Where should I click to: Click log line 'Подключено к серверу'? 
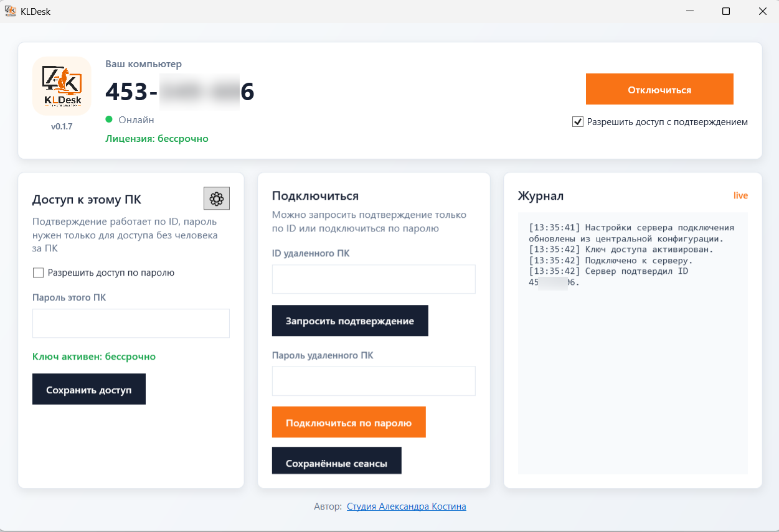click(611, 261)
